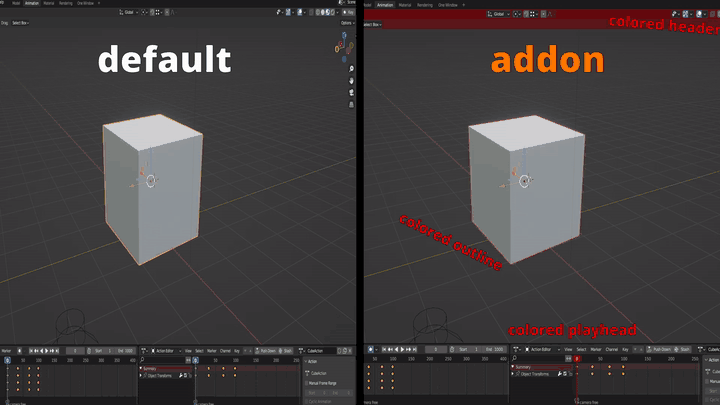Click the Zoom magnifier icon in default viewport
Viewport: 720px width, 405px height.
[351, 67]
